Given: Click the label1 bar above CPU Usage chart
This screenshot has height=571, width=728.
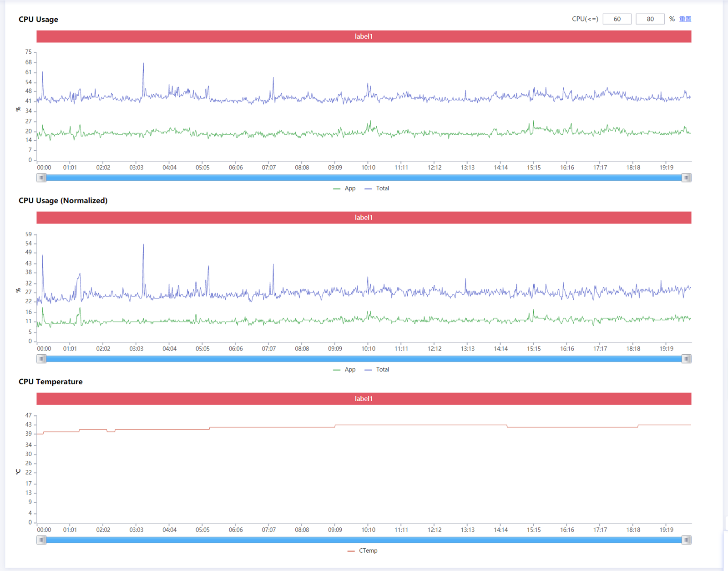Looking at the screenshot, I should [364, 36].
